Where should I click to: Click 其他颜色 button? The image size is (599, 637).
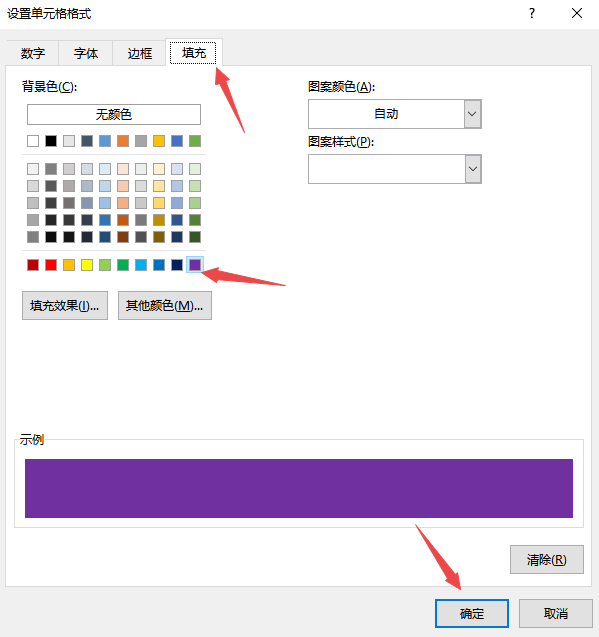[x=165, y=306]
